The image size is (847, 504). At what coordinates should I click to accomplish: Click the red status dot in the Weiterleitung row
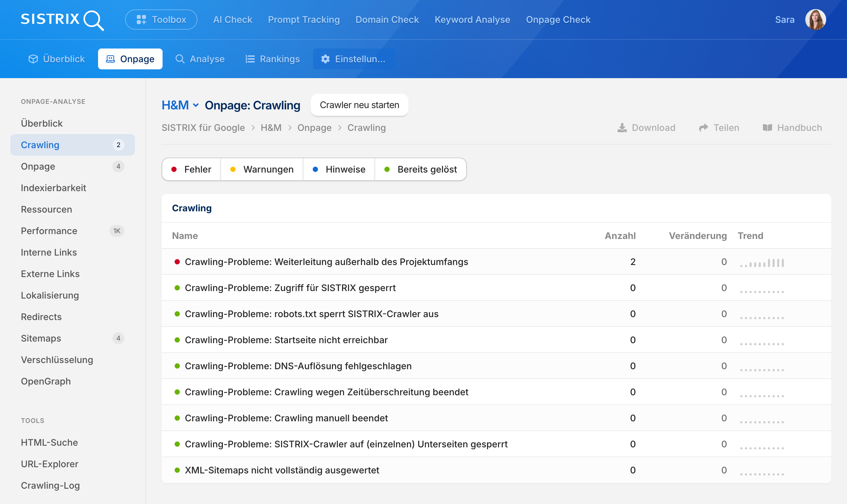177,262
